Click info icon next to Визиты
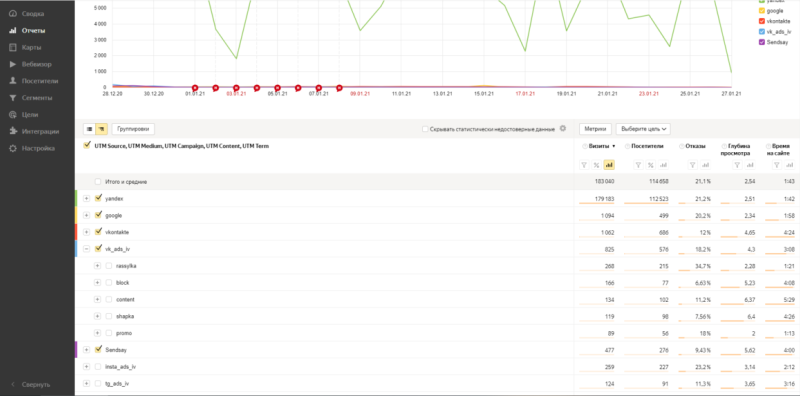 click(x=584, y=146)
